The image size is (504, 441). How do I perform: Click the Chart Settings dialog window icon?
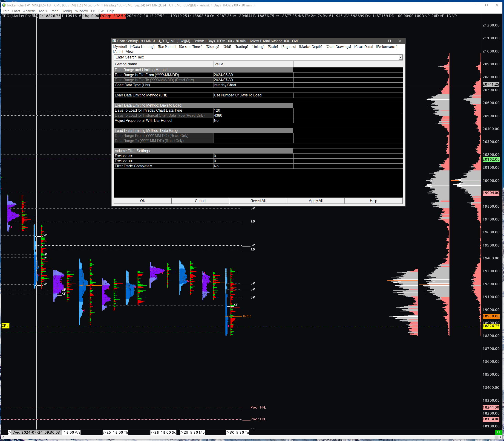(114, 41)
